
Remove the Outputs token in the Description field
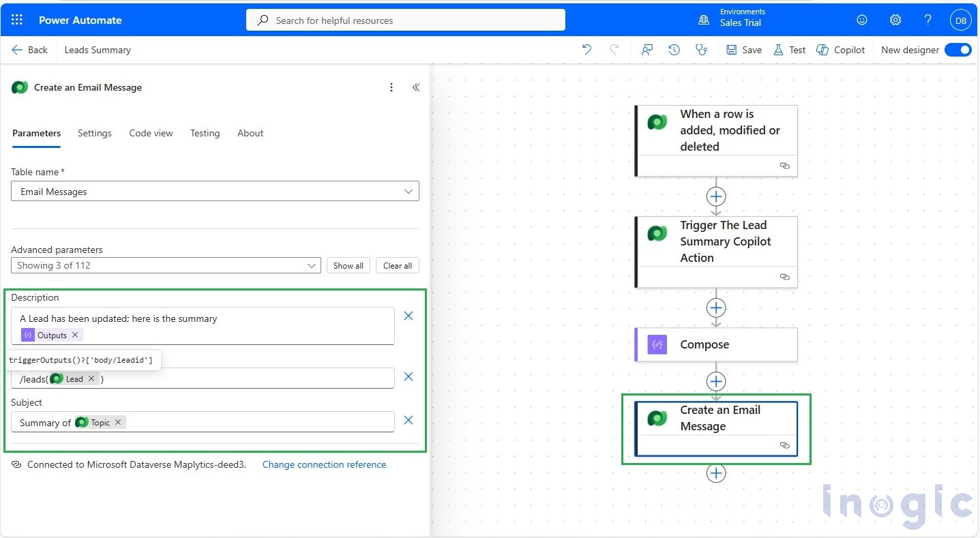(x=75, y=335)
